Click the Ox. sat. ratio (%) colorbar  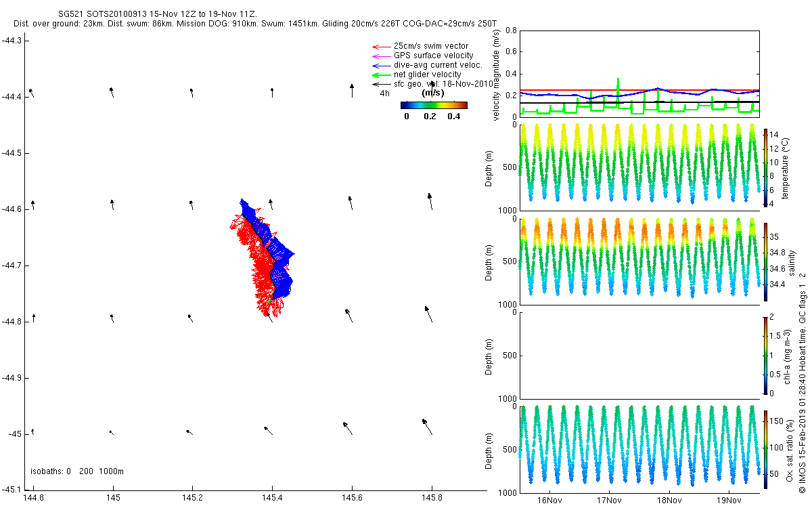[x=766, y=449]
